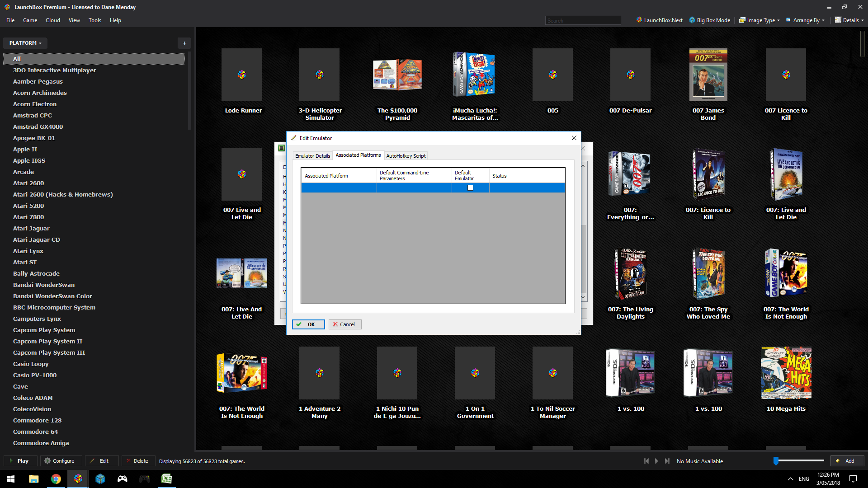The height and width of the screenshot is (488, 868).
Task: Cancel the Edit Emulator dialog
Action: tap(344, 324)
